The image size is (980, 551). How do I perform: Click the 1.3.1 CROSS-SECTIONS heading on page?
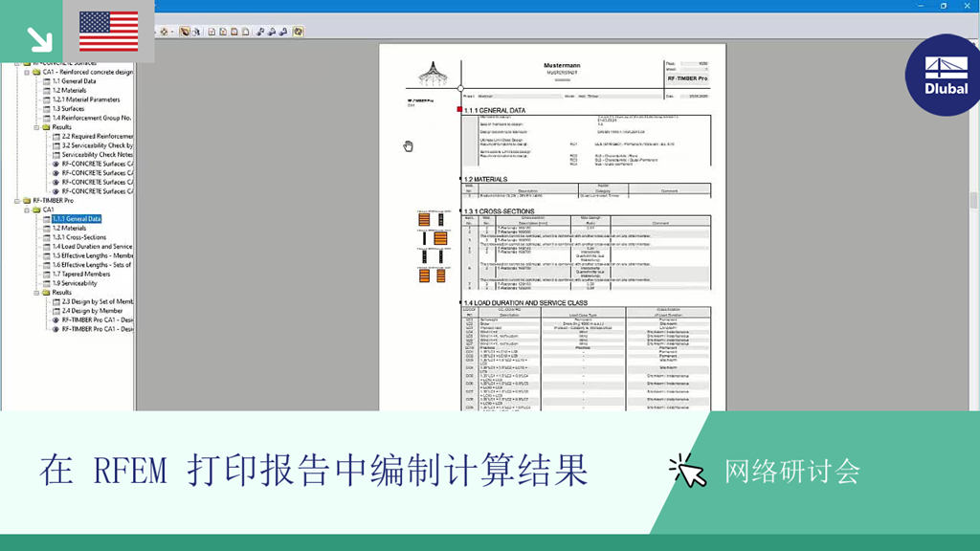click(x=499, y=211)
